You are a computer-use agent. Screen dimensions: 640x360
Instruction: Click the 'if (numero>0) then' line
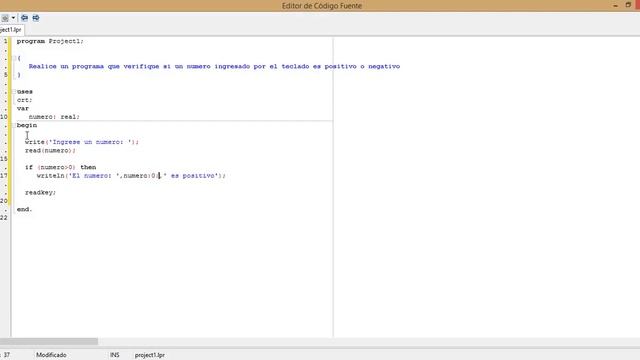pyautogui.click(x=60, y=167)
